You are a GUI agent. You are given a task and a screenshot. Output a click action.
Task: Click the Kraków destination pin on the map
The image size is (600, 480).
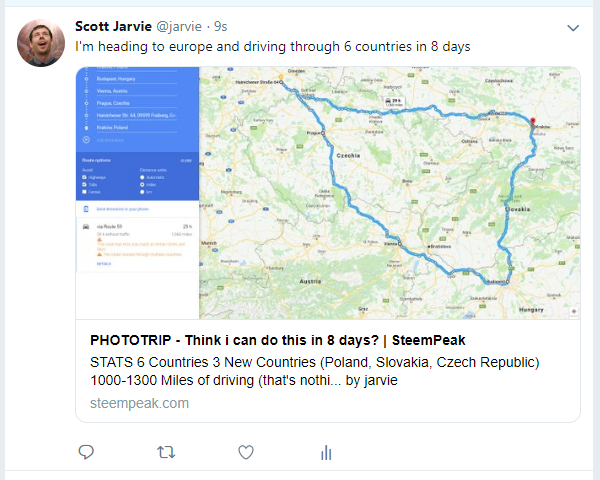pos(534,126)
